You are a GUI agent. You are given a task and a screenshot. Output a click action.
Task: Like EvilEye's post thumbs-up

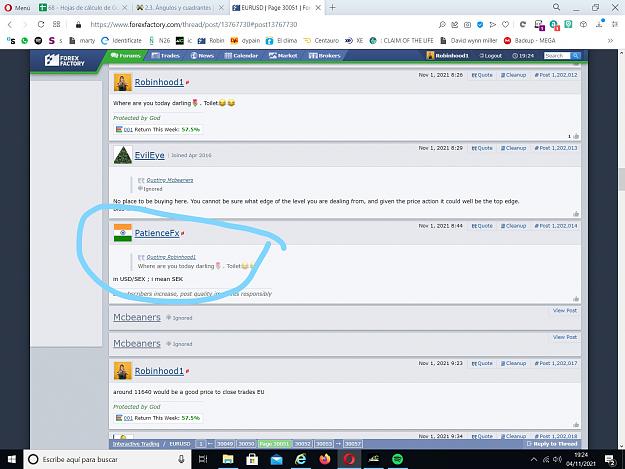coord(576,214)
